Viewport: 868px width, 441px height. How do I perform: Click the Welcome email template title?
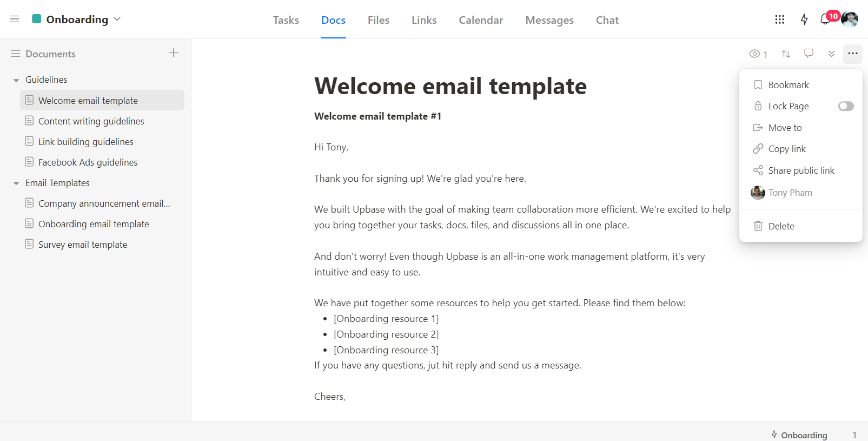click(x=450, y=86)
